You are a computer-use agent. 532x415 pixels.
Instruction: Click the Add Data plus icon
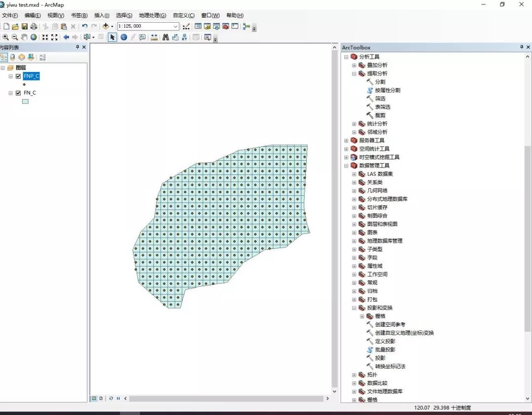pyautogui.click(x=105, y=26)
